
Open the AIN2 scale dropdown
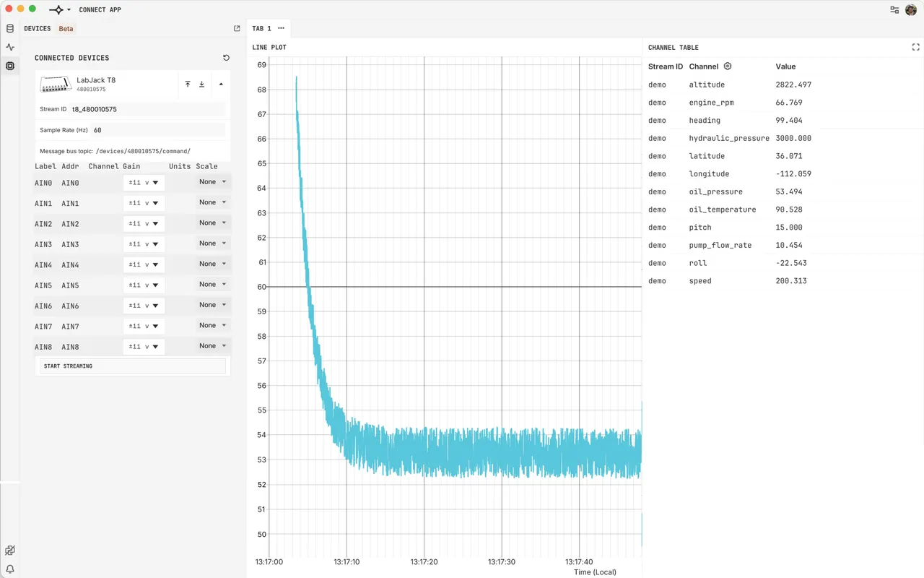coord(213,223)
